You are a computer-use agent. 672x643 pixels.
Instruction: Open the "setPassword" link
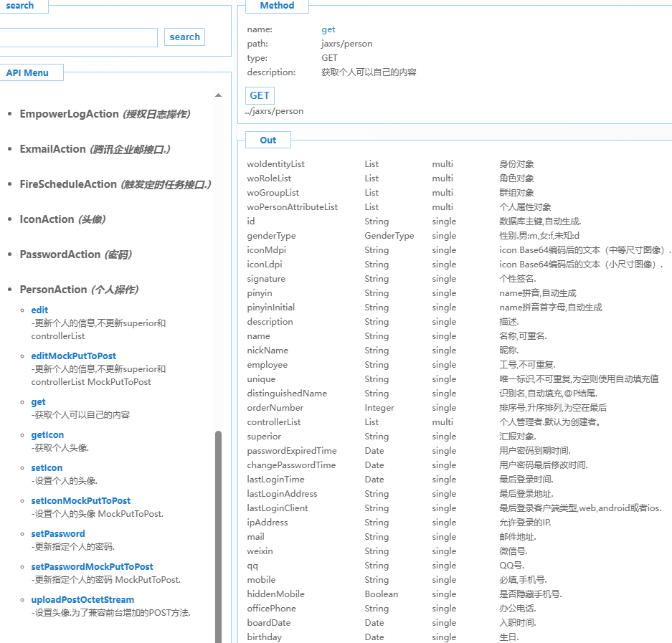pyautogui.click(x=57, y=533)
